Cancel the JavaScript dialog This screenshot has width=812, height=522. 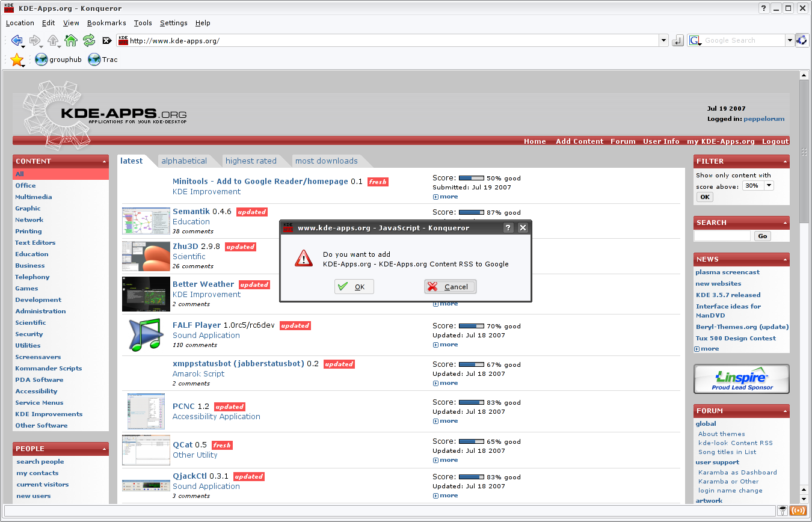point(450,287)
